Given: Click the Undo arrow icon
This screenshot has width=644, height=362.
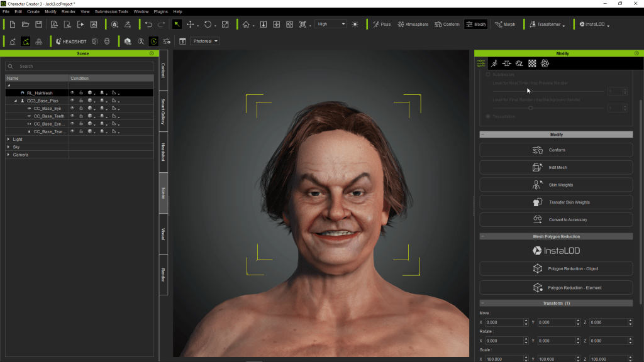Looking at the screenshot, I should (x=148, y=25).
